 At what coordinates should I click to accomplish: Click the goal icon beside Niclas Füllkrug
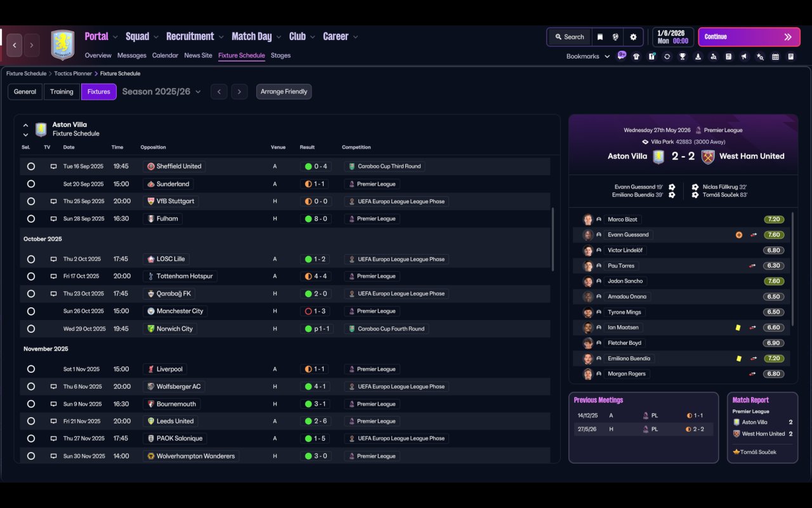[695, 187]
